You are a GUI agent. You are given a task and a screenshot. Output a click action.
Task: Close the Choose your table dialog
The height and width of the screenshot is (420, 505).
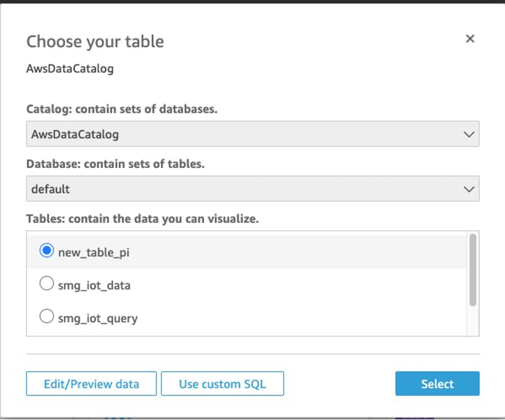pos(470,39)
